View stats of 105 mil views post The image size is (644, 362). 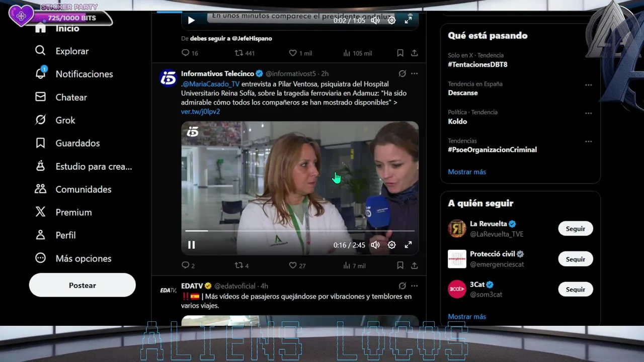357,53
